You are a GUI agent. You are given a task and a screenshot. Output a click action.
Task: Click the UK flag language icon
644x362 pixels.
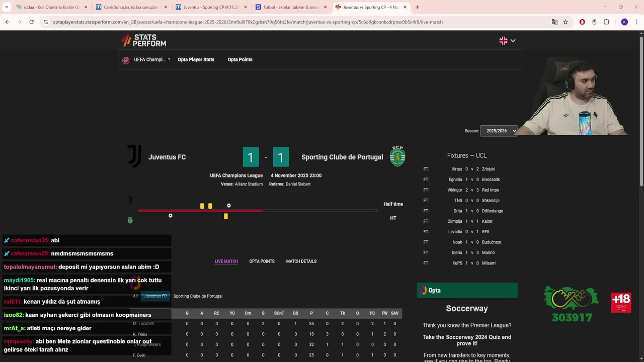[503, 41]
